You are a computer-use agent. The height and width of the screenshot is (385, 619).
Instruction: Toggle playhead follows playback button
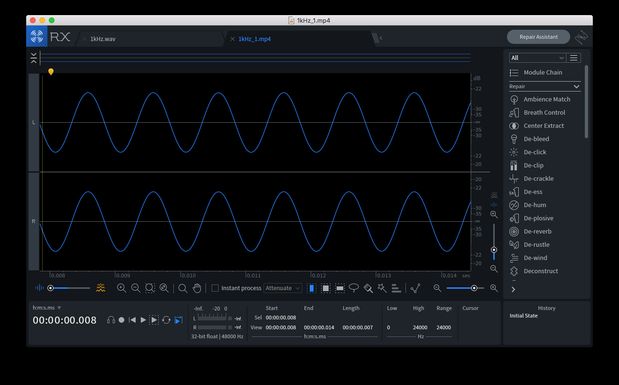pyautogui.click(x=178, y=320)
